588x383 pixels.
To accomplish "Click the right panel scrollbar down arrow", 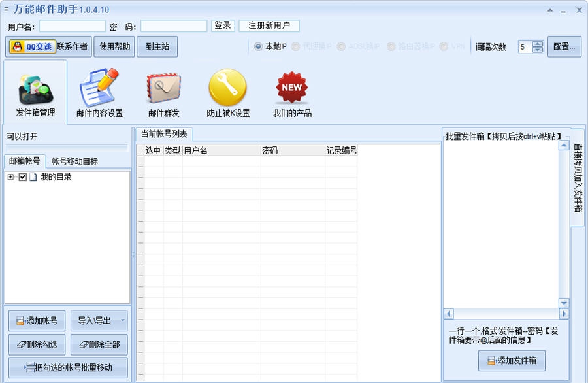I will [x=564, y=303].
